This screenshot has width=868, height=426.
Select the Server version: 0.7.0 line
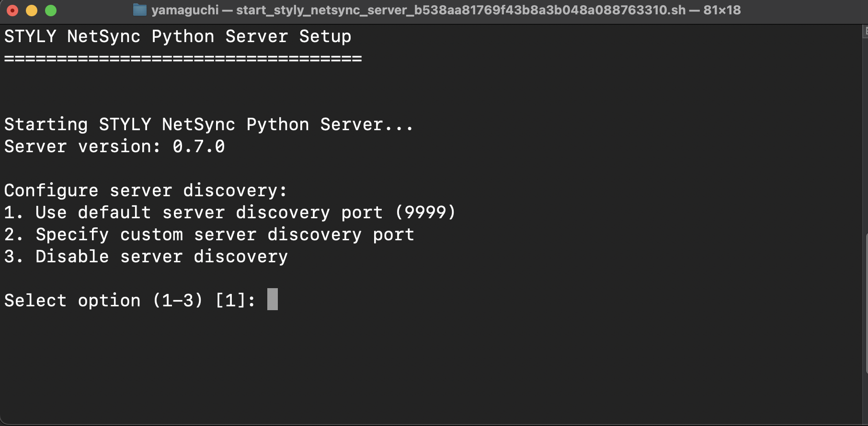114,146
